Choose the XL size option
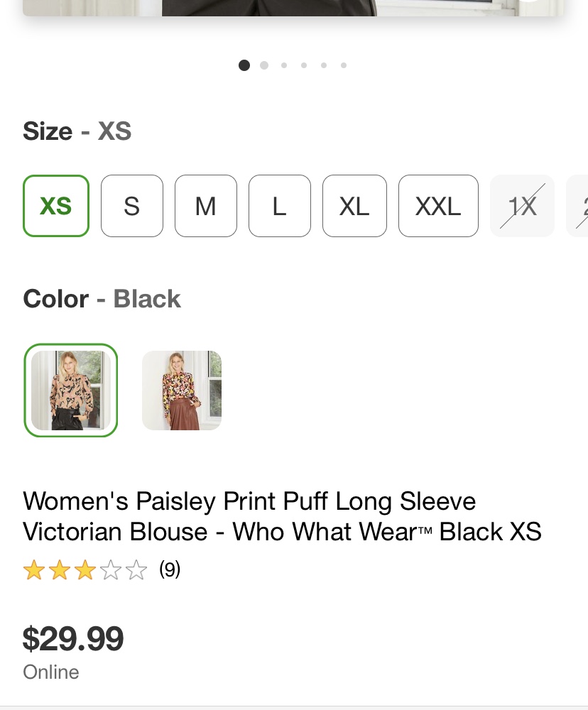 [354, 206]
